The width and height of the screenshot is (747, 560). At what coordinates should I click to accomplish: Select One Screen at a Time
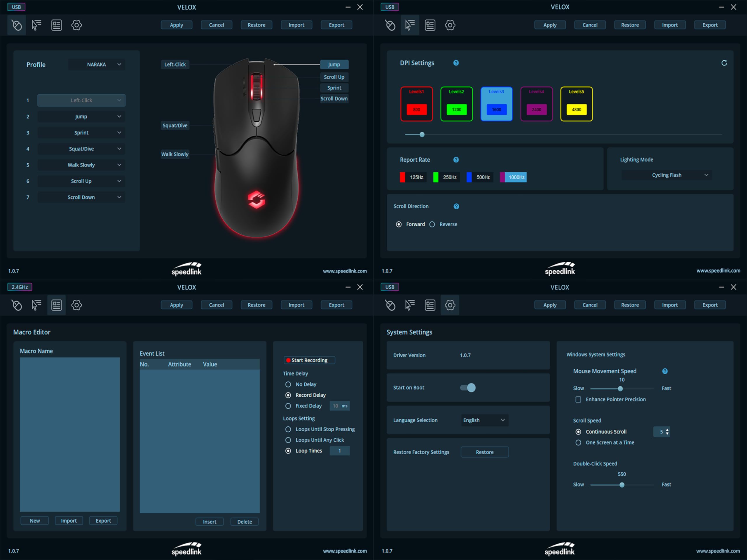[x=578, y=442]
